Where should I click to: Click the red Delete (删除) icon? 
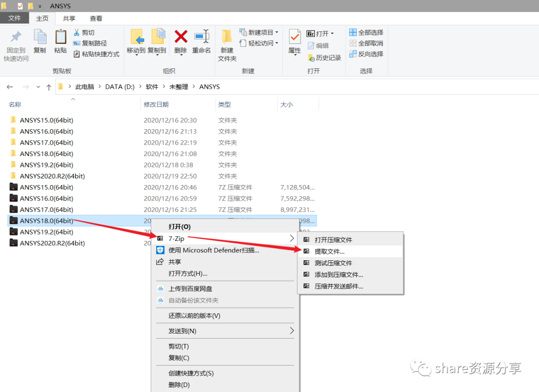coord(181,37)
